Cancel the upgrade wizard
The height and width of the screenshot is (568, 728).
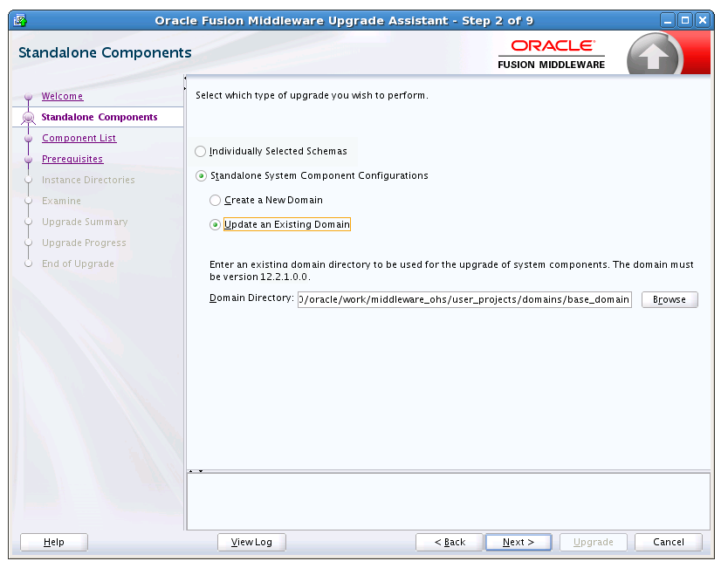coord(669,542)
